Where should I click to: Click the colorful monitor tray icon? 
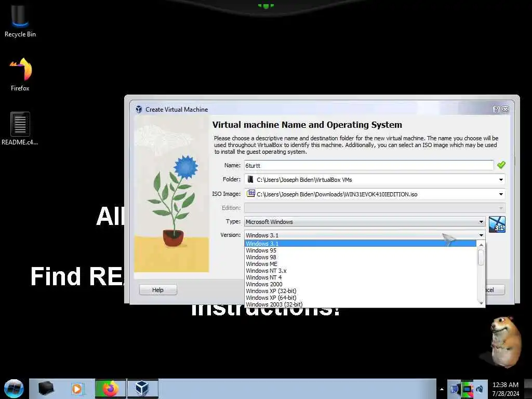(x=467, y=389)
